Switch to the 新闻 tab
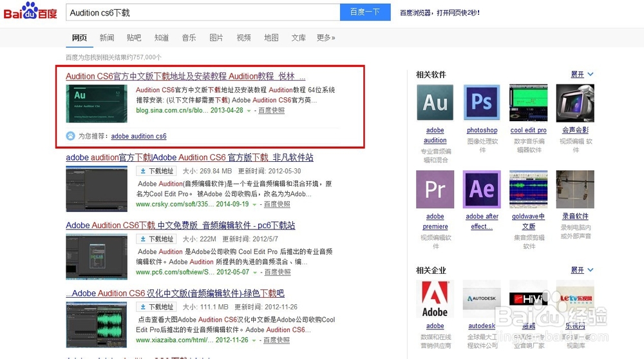 point(107,38)
